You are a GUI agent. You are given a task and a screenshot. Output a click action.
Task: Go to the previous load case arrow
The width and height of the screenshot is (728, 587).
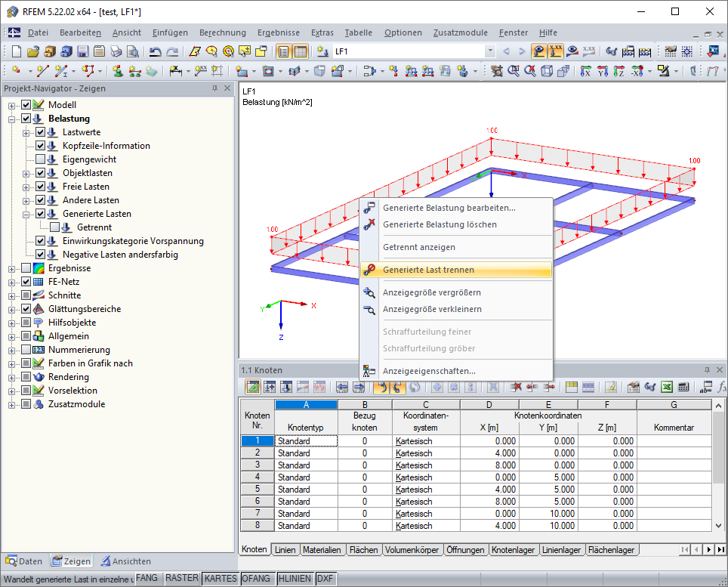(x=506, y=51)
